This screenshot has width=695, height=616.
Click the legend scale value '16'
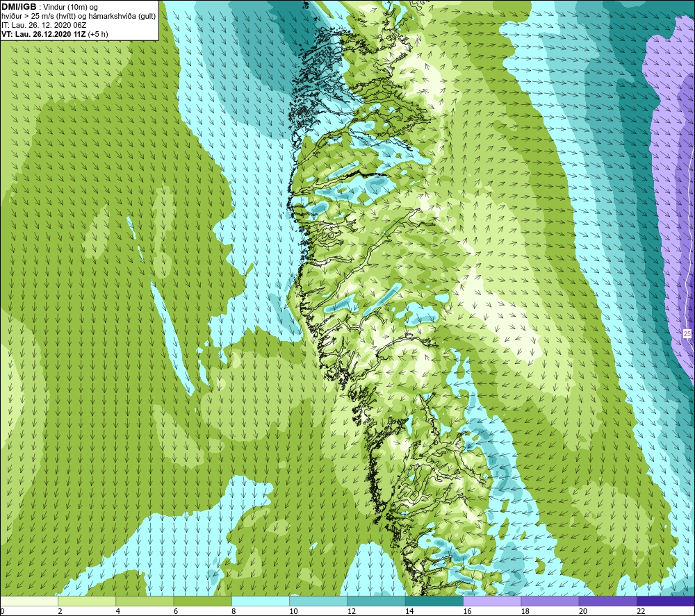pyautogui.click(x=467, y=611)
